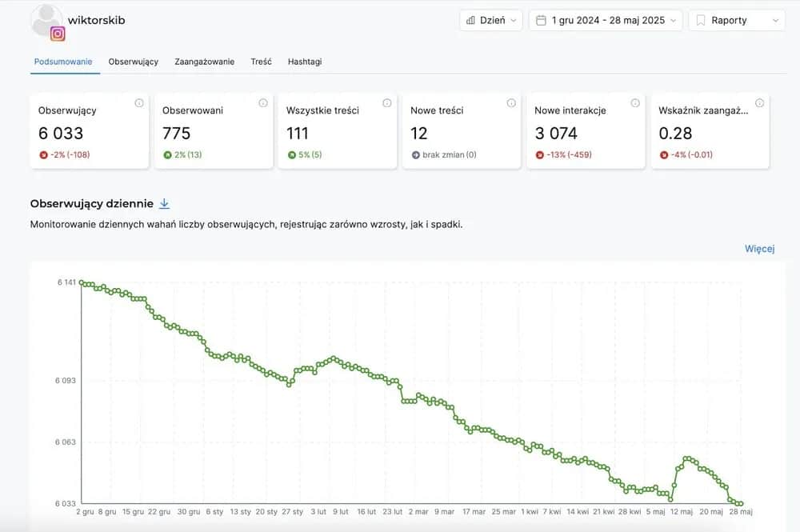Viewport: 800px width, 532px height.
Task: Open the Hashtagi tab
Action: click(x=304, y=61)
